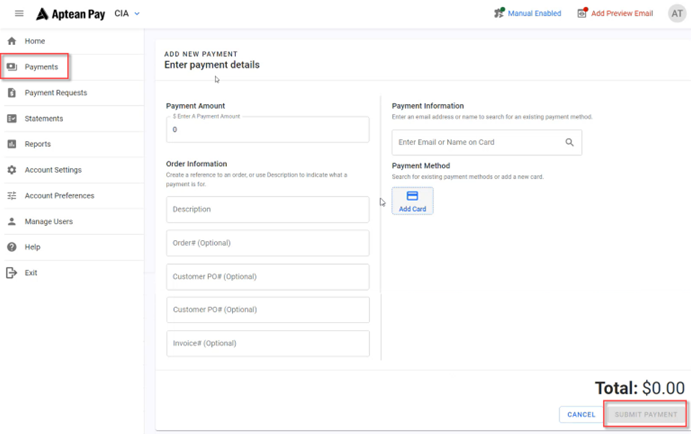Click the SUBMIT PAYMENT button
This screenshot has width=691, height=434.
(x=646, y=415)
